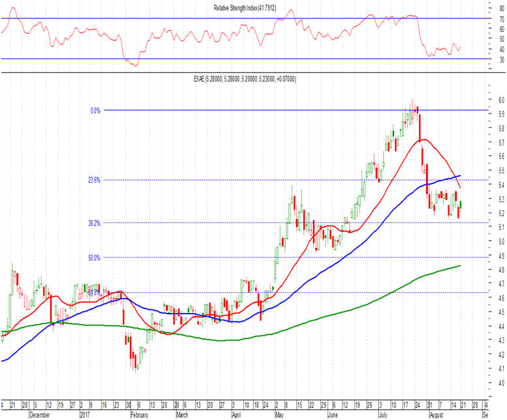The width and height of the screenshot is (507, 420).
Task: Click the July month label
Action: pyautogui.click(x=383, y=415)
